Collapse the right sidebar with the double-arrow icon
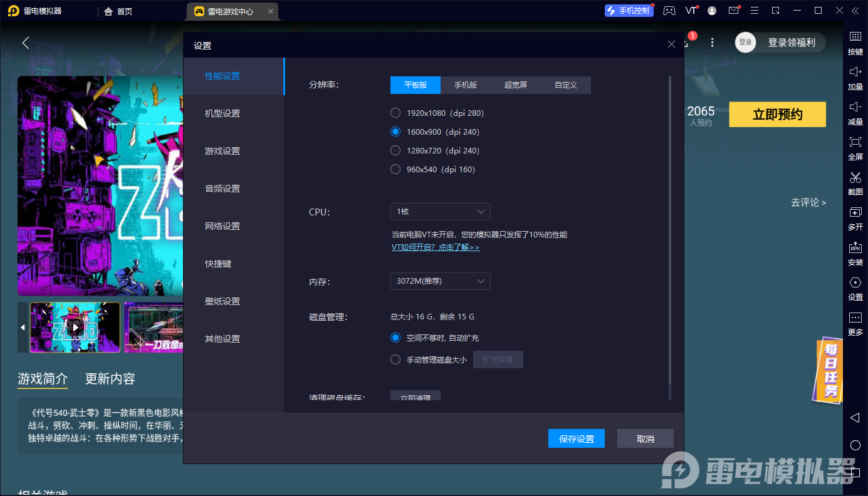This screenshot has width=868, height=496. [855, 11]
